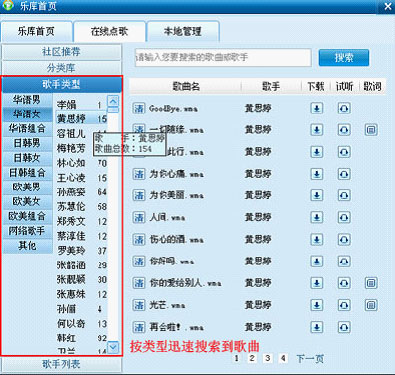The height and width of the screenshot is (375, 395).
Task: Preview listen to 伤心的酒.wma
Action: tap(344, 239)
